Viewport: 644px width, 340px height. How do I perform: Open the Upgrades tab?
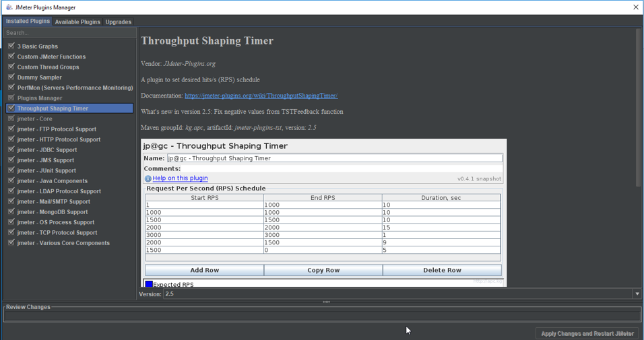click(119, 22)
